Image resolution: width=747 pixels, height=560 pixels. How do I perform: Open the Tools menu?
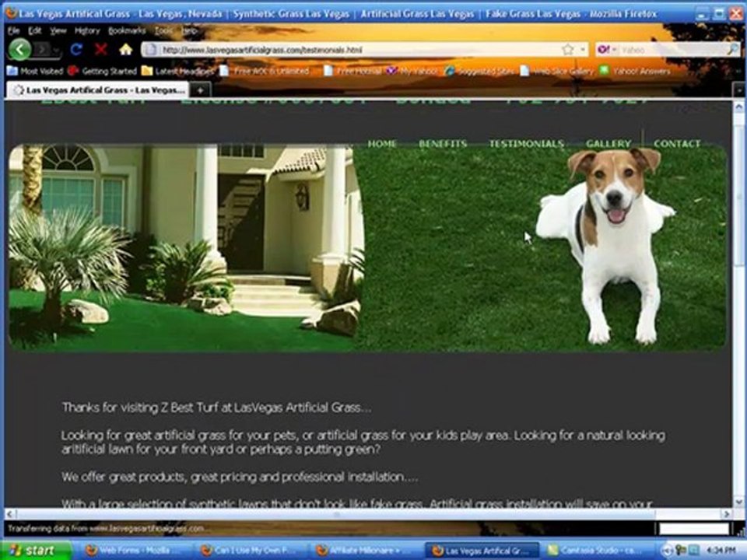click(163, 31)
